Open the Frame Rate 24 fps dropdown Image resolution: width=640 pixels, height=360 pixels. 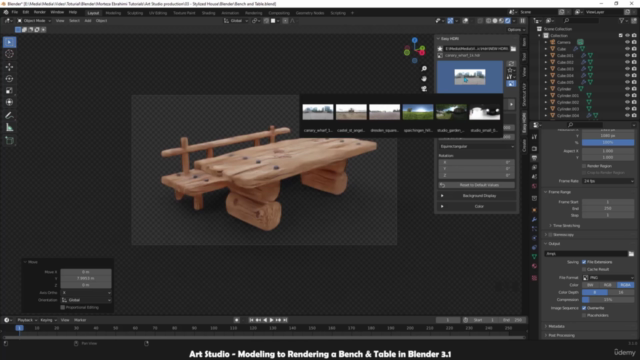click(608, 181)
